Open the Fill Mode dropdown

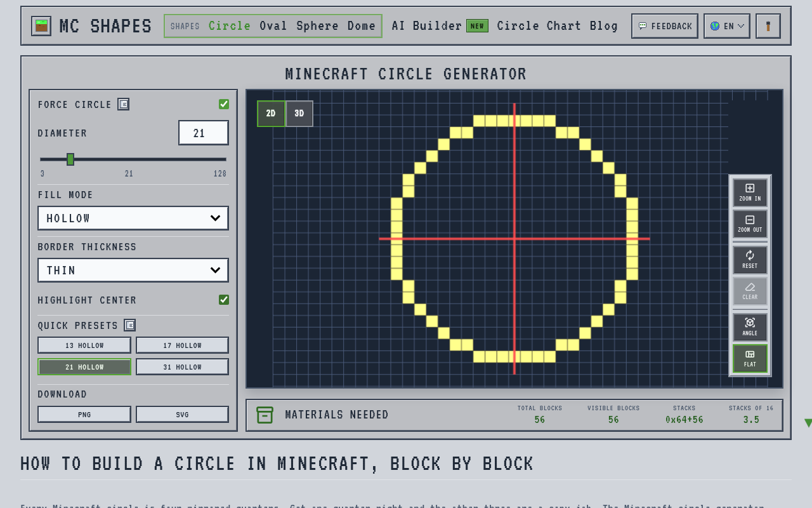pos(133,218)
